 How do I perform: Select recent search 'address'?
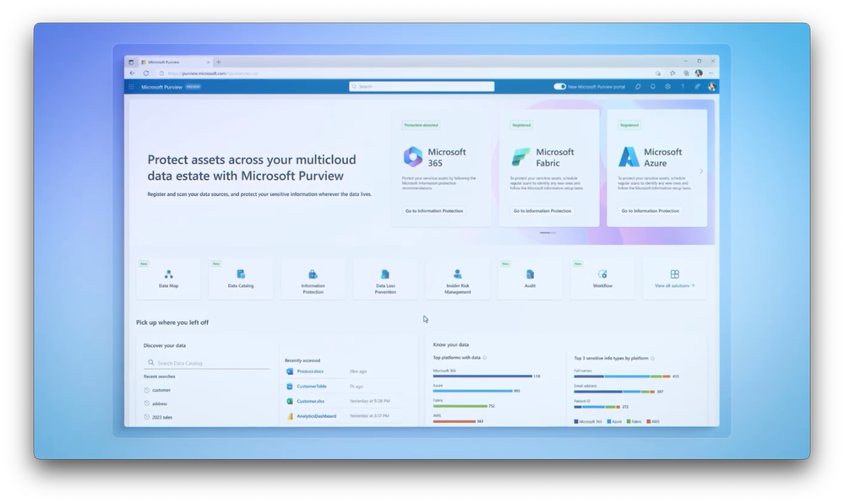[160, 404]
